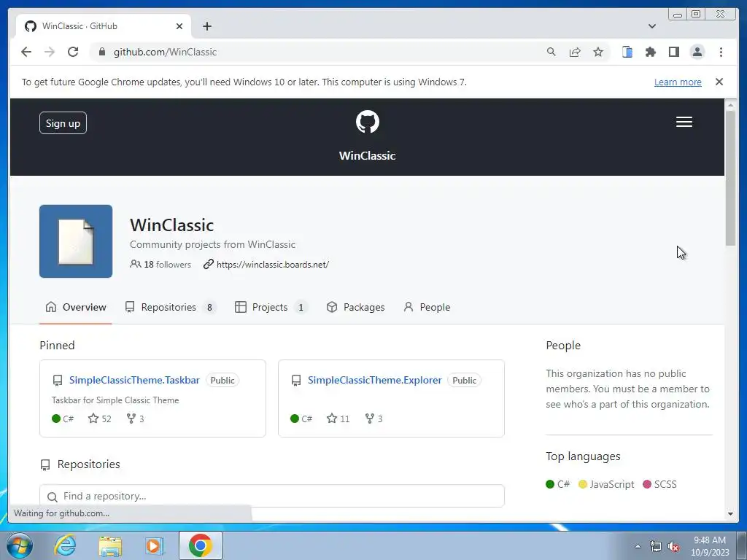
Task: Click the zoom magnifier icon in address bar
Action: coord(551,52)
